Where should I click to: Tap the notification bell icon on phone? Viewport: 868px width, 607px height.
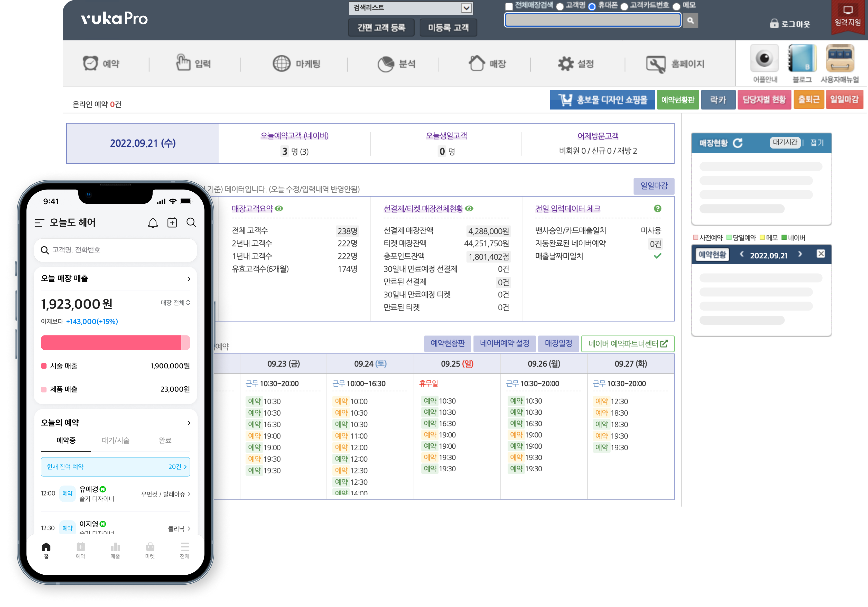coord(153,223)
